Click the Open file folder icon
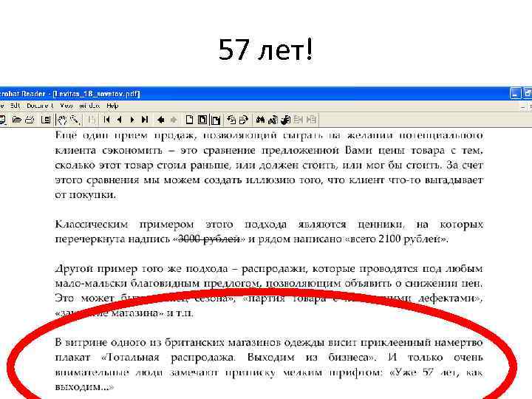Viewport: 532px width, 399px height. [x=16, y=120]
